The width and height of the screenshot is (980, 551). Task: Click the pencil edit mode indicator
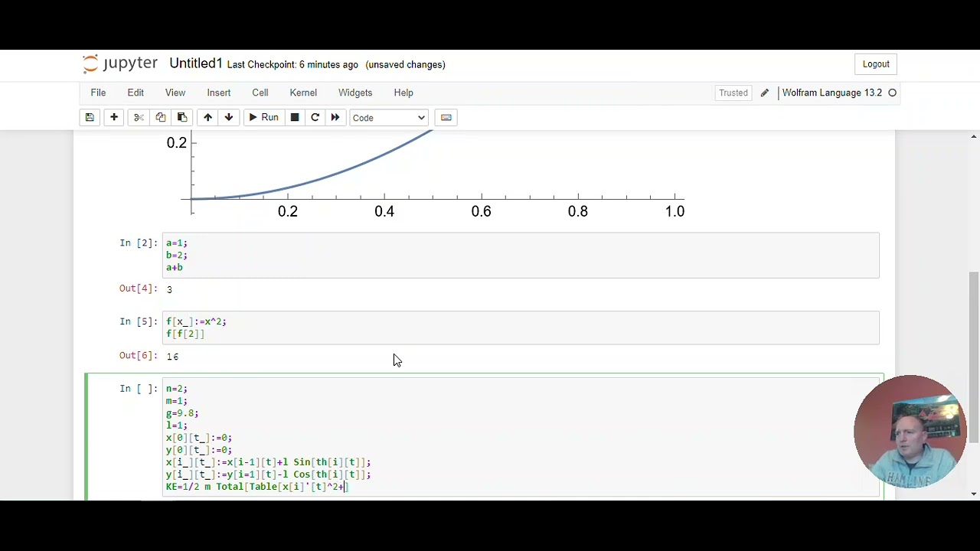(x=764, y=93)
